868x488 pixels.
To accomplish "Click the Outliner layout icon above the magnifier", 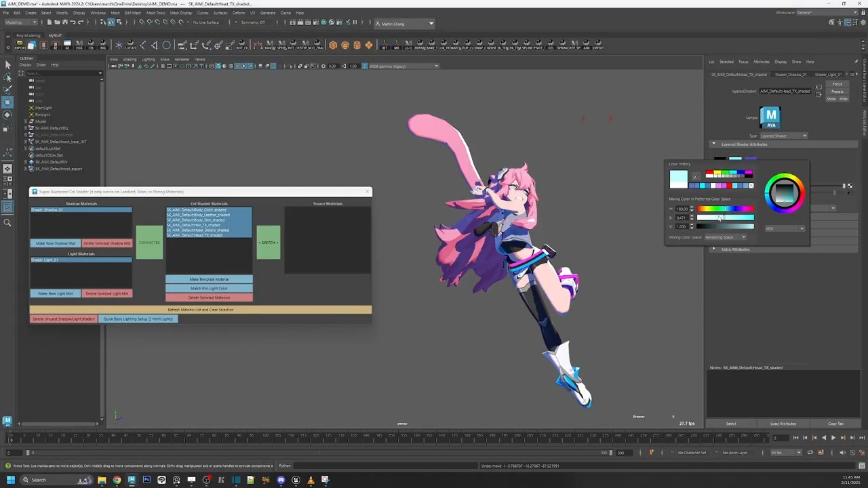I will pyautogui.click(x=7, y=207).
